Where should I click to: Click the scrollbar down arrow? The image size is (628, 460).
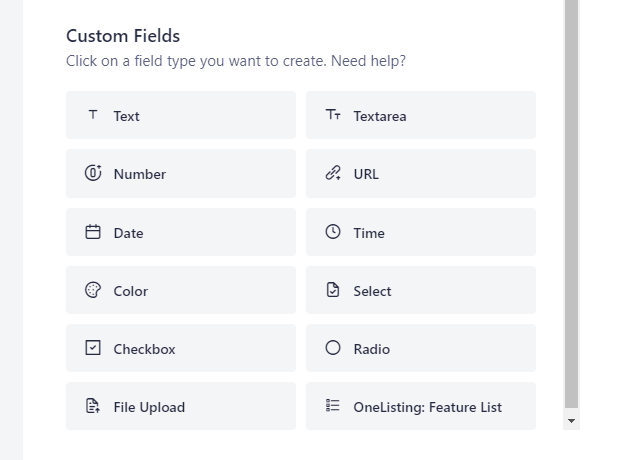tap(572, 422)
